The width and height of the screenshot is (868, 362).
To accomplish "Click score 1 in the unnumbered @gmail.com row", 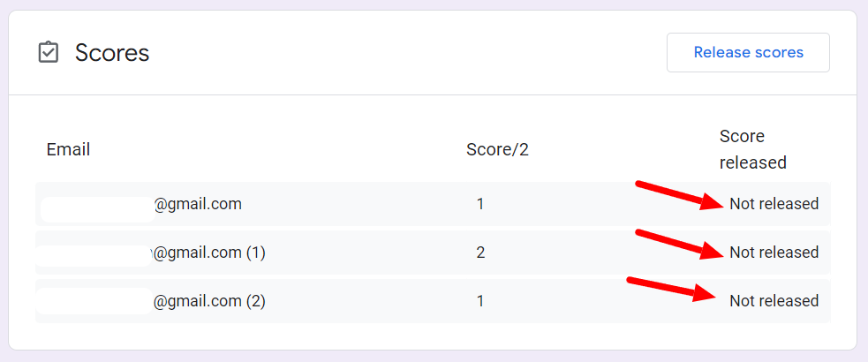I will point(480,204).
